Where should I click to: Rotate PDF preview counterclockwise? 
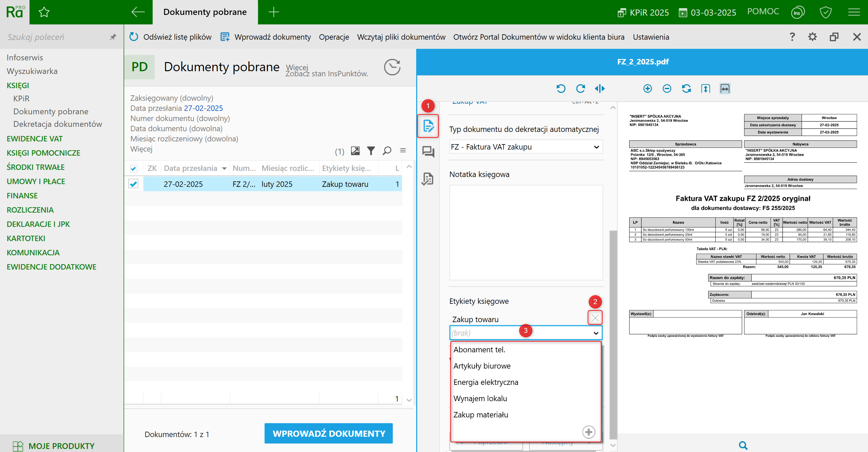tap(561, 89)
